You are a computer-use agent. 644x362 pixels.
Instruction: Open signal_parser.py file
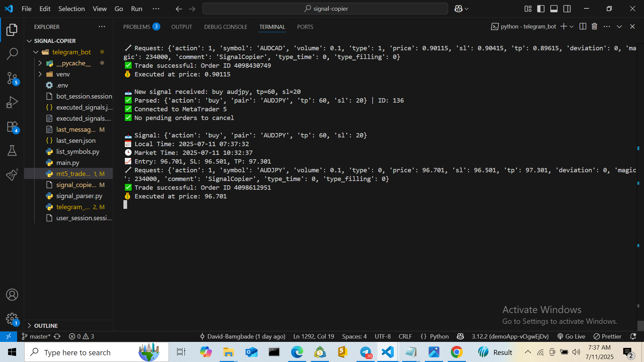[x=79, y=196]
